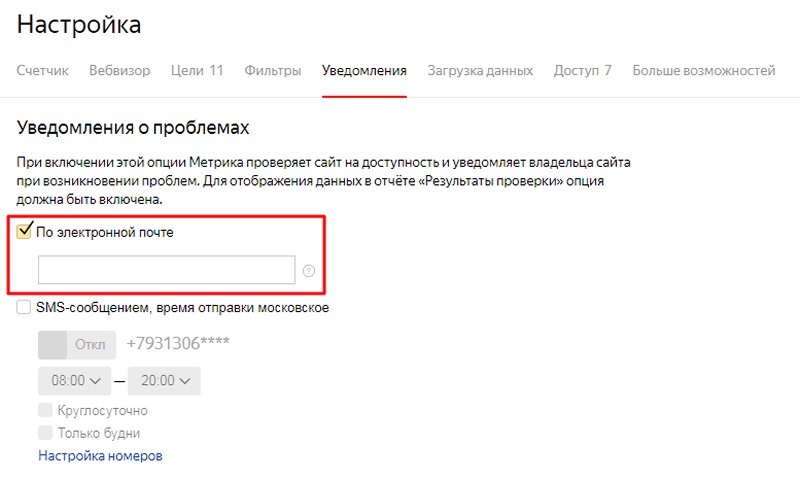Enable the SMS-сообщением notification checkbox
This screenshot has width=800, height=480.
[x=24, y=308]
